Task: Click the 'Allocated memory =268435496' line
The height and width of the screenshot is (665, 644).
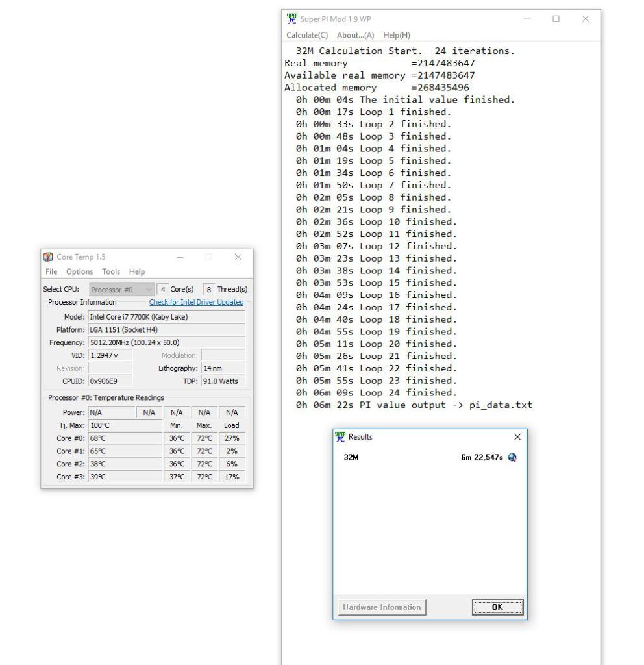Action: [377, 88]
